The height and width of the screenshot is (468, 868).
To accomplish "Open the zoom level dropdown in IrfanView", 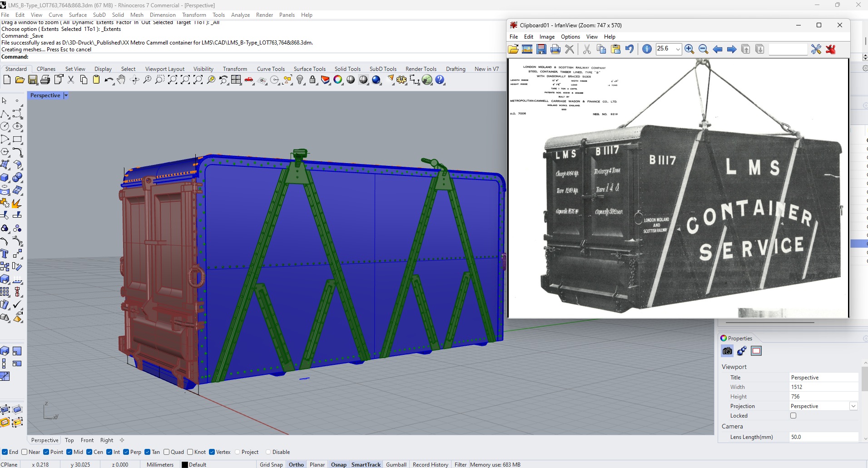I will pyautogui.click(x=678, y=49).
